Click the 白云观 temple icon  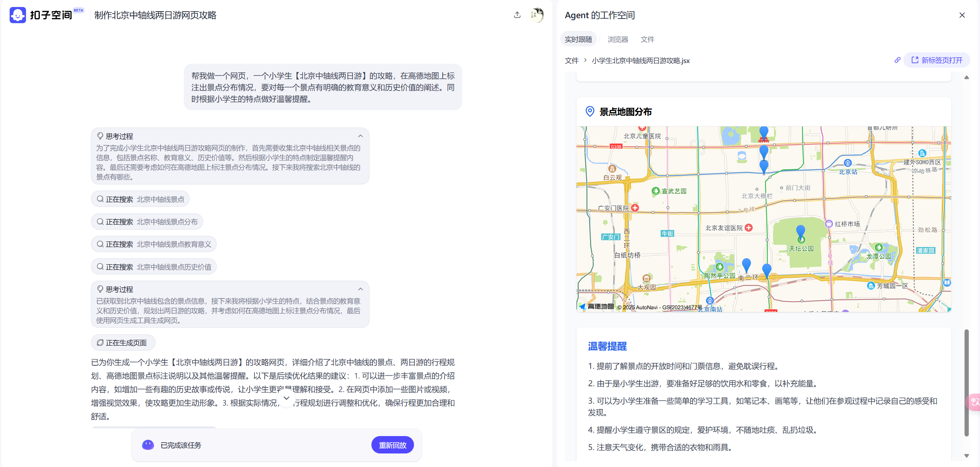click(612, 169)
